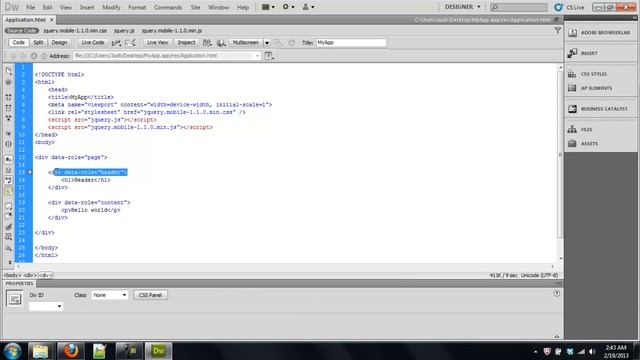Click the CSS Panel button
This screenshot has width=640, height=360.
[x=150, y=295]
